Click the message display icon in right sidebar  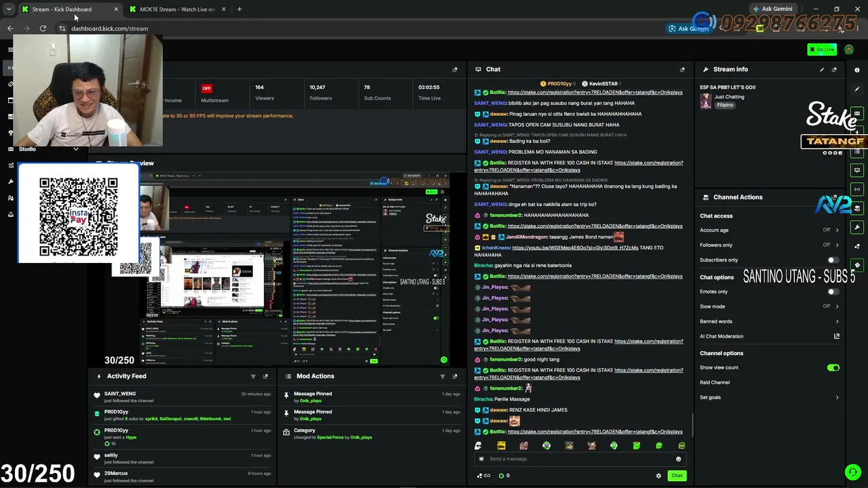coord(857,170)
